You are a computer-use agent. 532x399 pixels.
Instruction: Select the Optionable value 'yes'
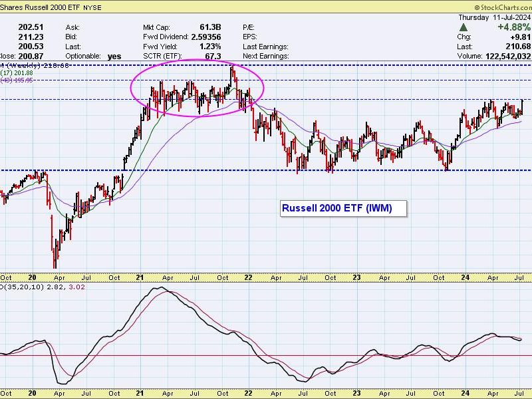(114, 57)
